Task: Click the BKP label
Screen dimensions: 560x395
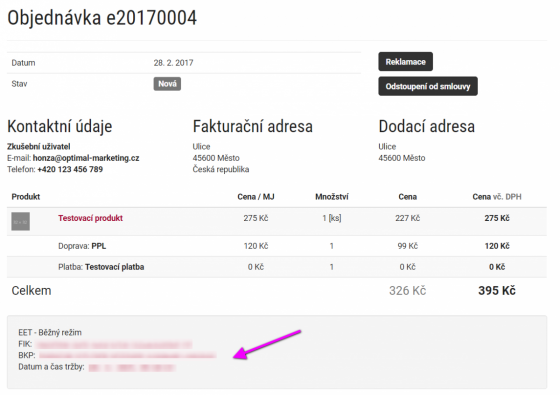Action: (27, 355)
